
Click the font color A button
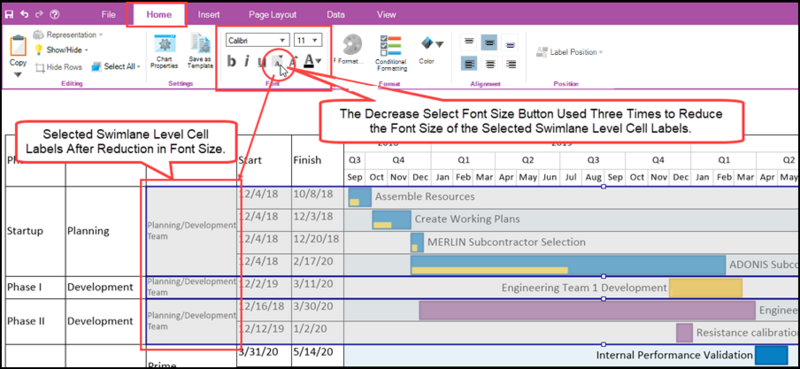click(309, 62)
